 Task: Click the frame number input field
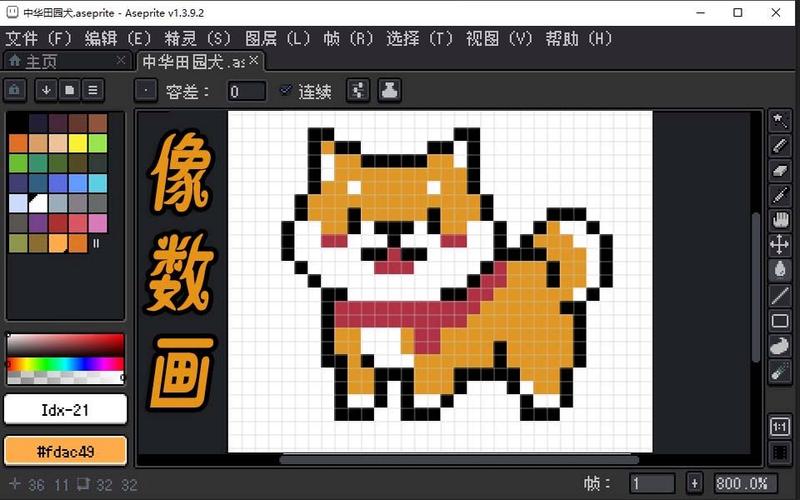(x=652, y=483)
